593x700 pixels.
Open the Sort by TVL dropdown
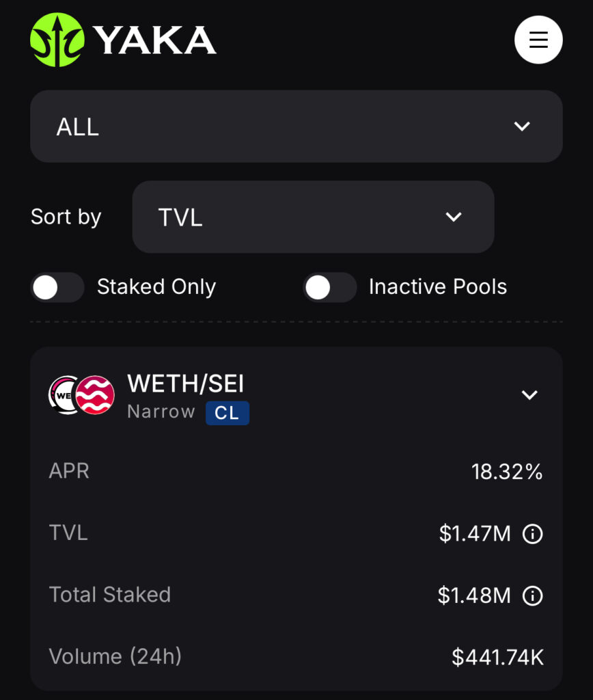tap(313, 217)
